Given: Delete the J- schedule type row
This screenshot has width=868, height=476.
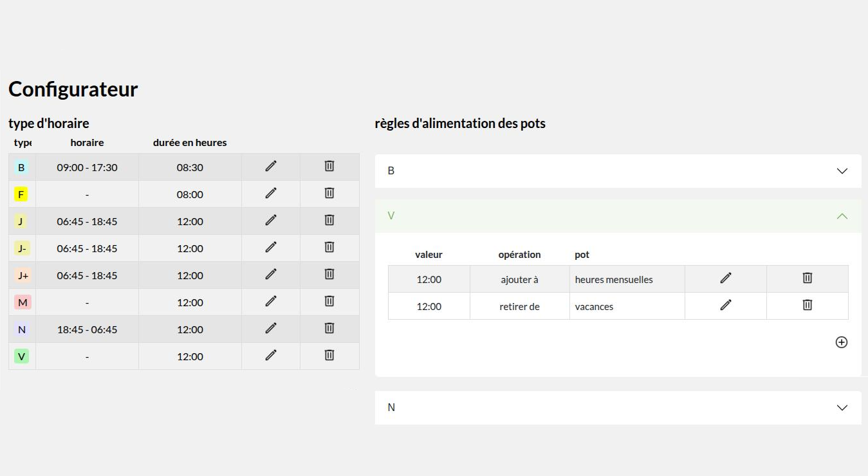Looking at the screenshot, I should coord(329,247).
